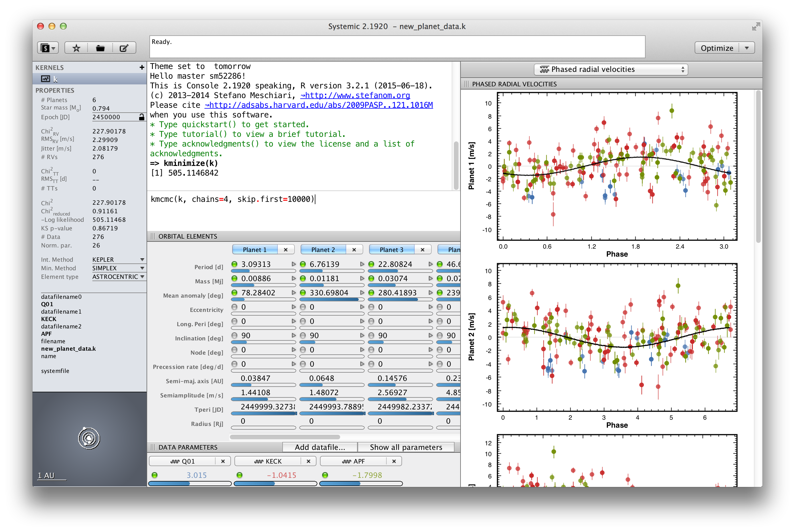This screenshot has width=795, height=532.
Task: Remove Planet 2 with its X button
Action: point(354,250)
